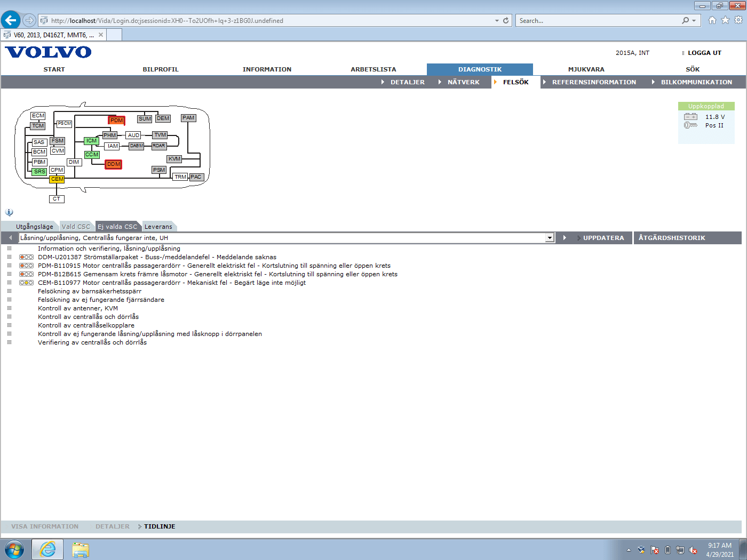This screenshot has width=747, height=560.
Task: Click the PSM module box
Action: click(159, 170)
